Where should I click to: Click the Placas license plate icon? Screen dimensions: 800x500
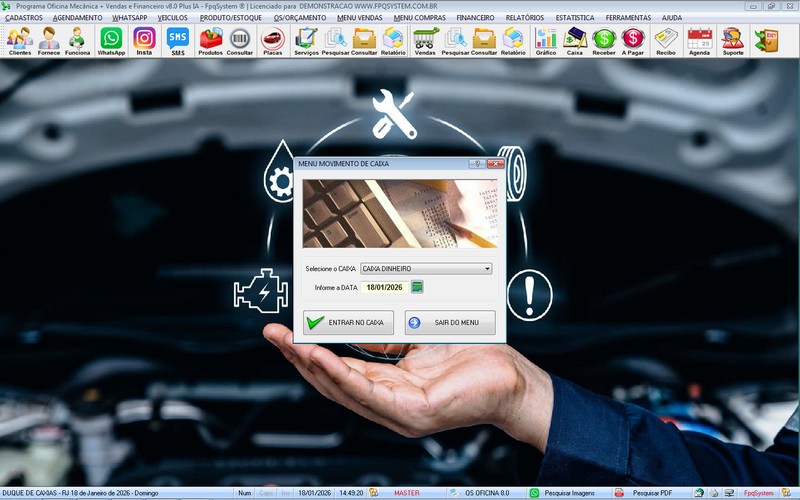[x=272, y=40]
